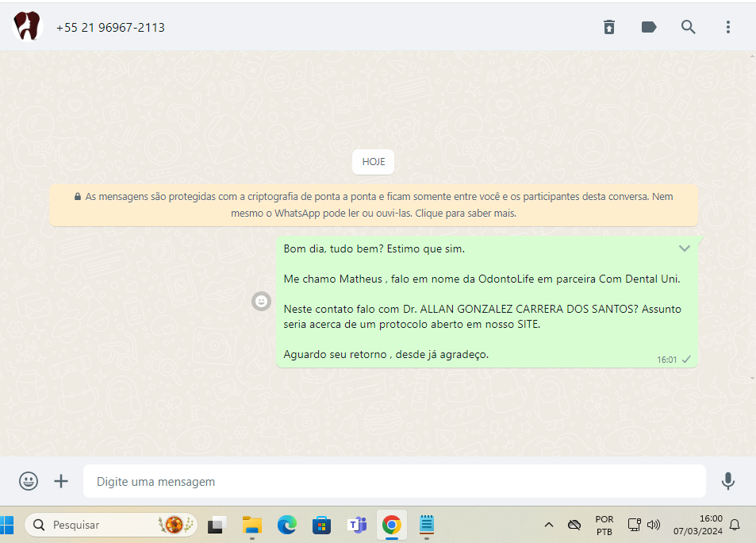756x543 pixels.
Task: Click the line naming 'Dr. ALLAN GONZALEZ CARRERA DOS SANTOS'
Action: (x=482, y=309)
